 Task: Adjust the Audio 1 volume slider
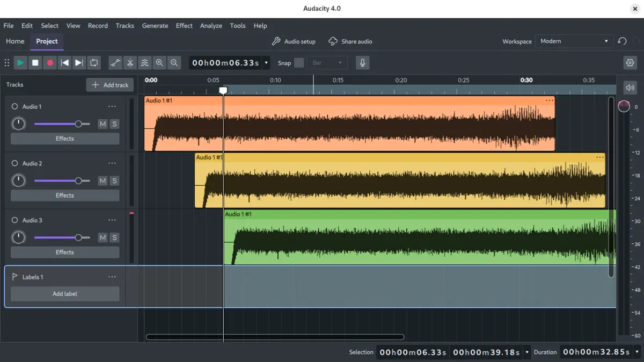coord(62,124)
